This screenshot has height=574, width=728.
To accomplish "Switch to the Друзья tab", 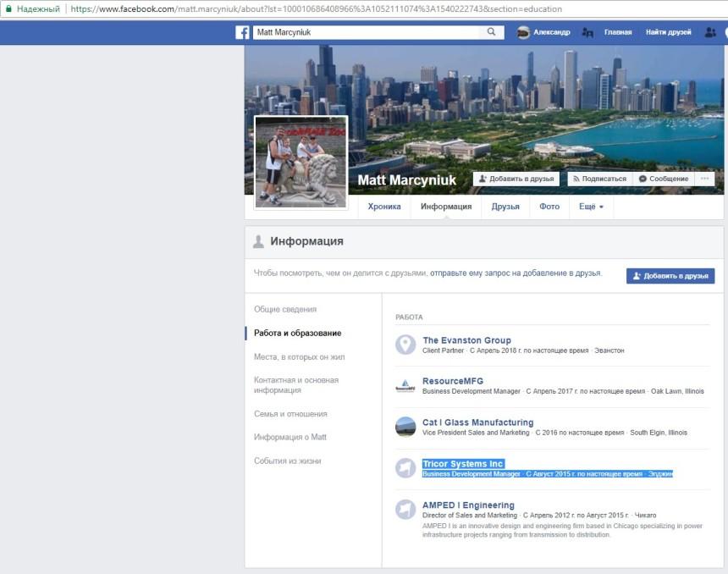I will click(x=505, y=207).
